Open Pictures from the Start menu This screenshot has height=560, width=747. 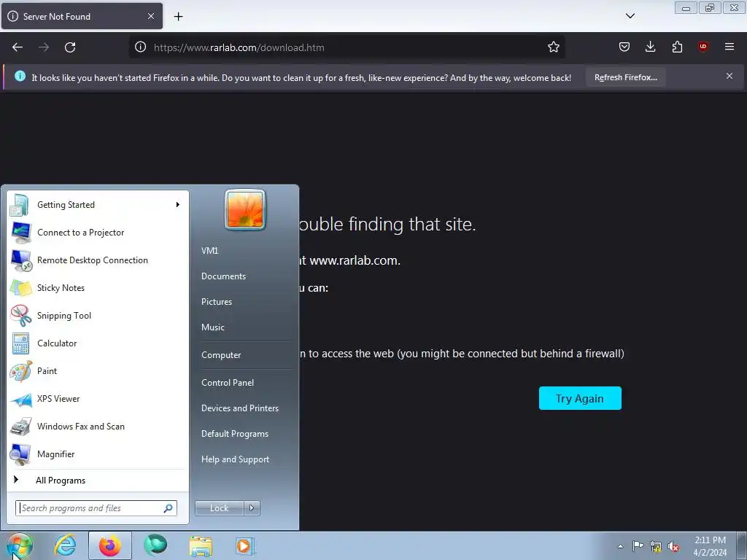(x=217, y=302)
